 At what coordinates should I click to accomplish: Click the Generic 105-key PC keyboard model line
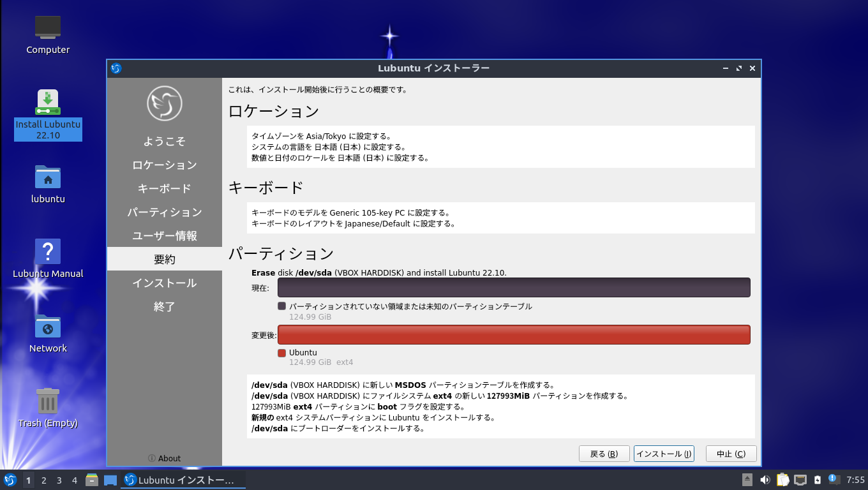tap(351, 212)
